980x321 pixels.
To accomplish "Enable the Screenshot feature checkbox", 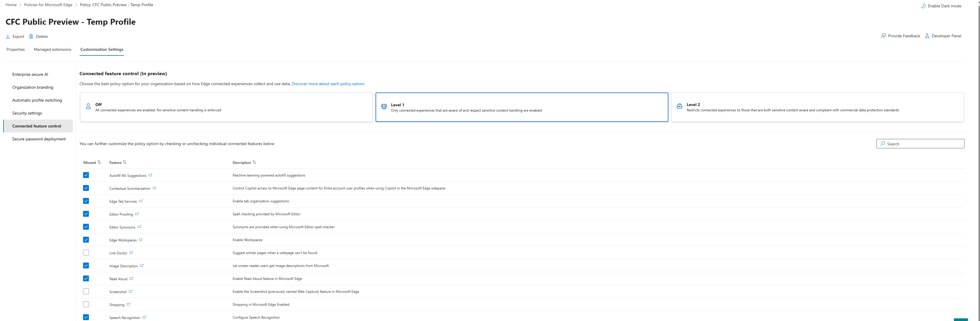I will pyautogui.click(x=86, y=291).
